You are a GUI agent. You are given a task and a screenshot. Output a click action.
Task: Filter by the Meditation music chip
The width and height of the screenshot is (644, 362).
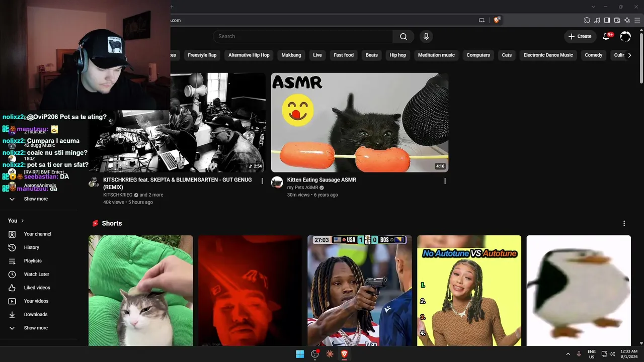click(436, 55)
